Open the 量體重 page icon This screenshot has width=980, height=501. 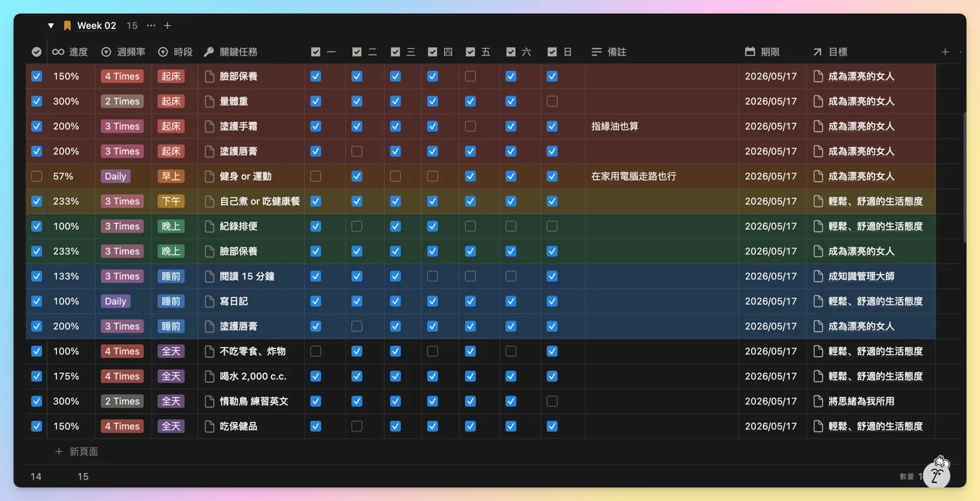click(210, 101)
